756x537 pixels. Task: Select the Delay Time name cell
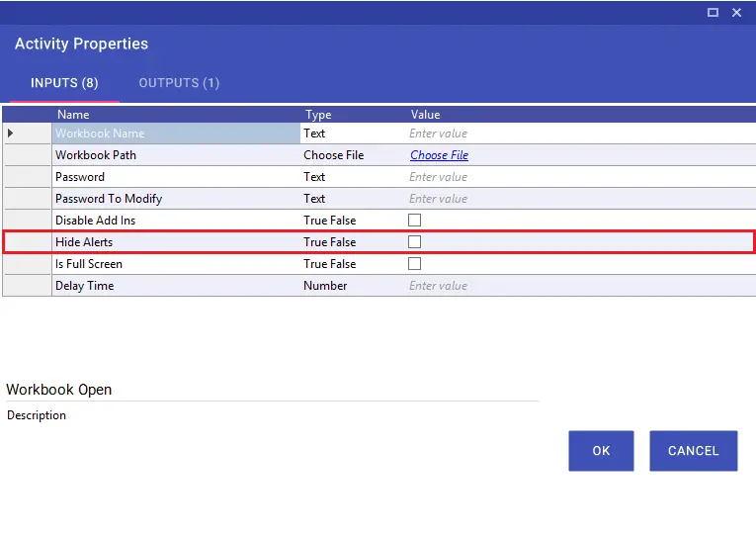[176, 285]
